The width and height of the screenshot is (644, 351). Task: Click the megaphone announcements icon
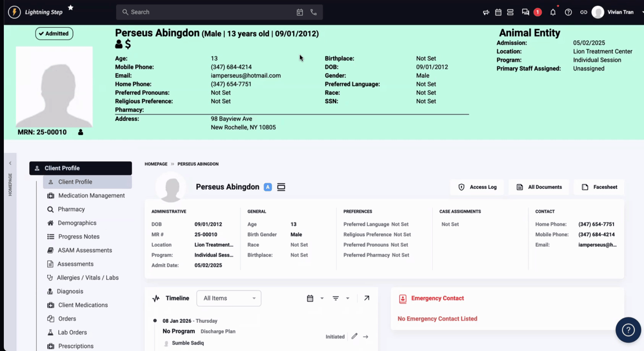486,12
